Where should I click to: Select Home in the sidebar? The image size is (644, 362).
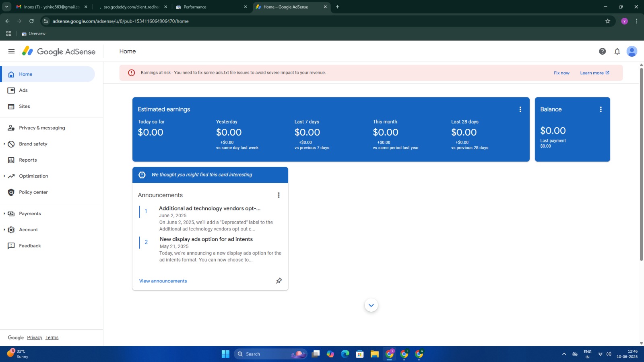tap(47, 74)
